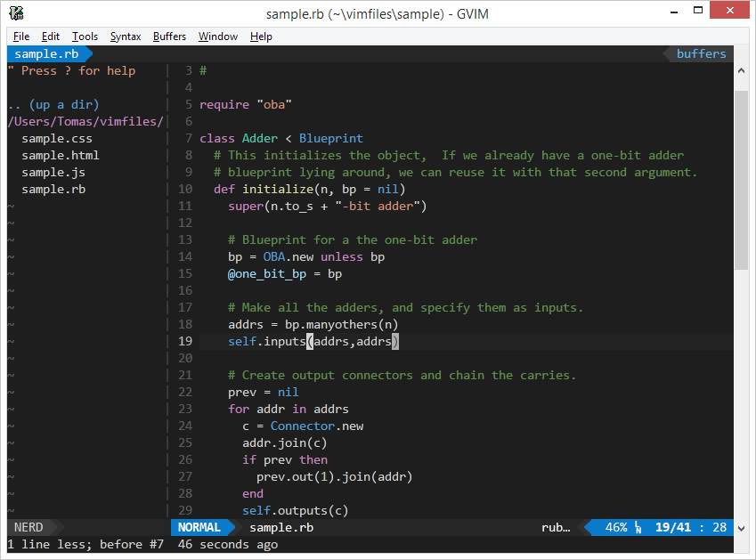756x560 pixels.
Task: Maximize the GVIM window
Action: 697,10
